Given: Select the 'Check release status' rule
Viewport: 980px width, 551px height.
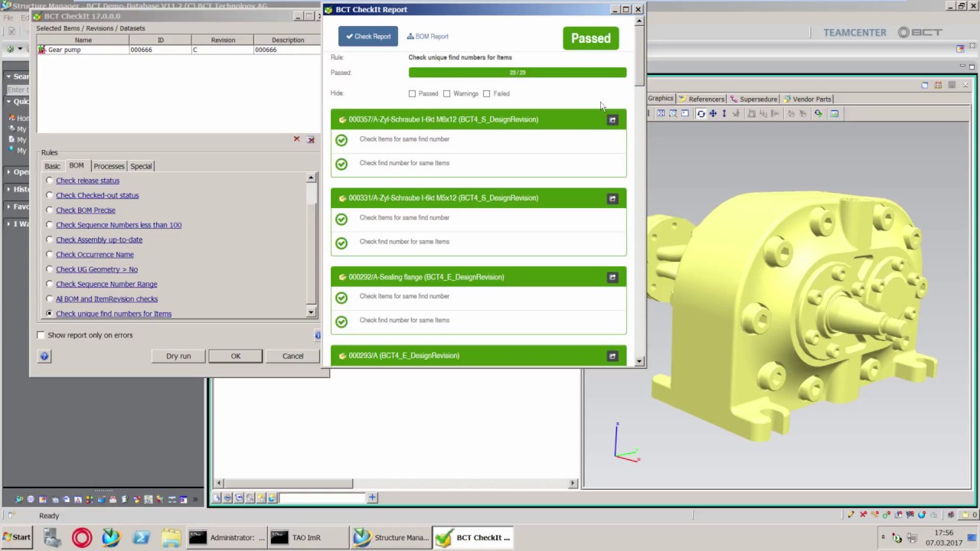Looking at the screenshot, I should pyautogui.click(x=50, y=181).
